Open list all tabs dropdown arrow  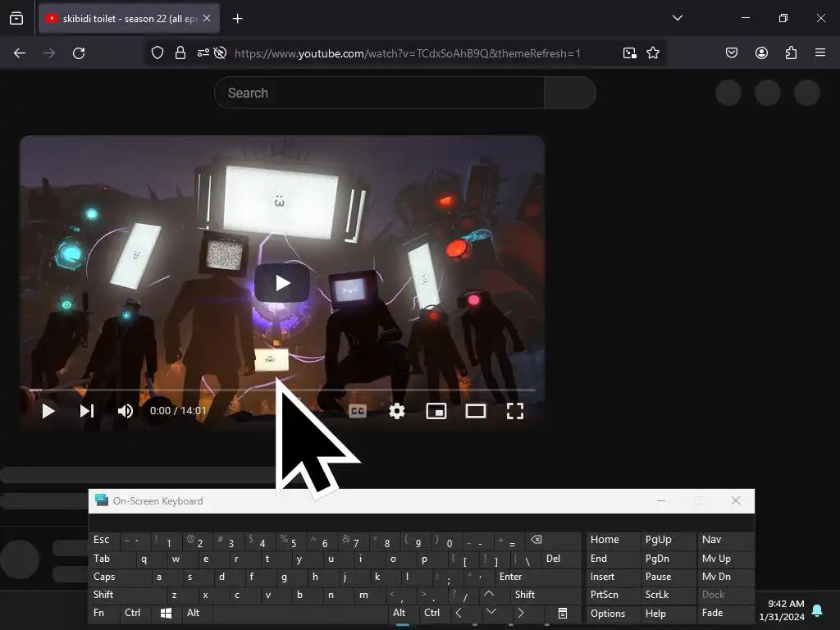(x=677, y=18)
